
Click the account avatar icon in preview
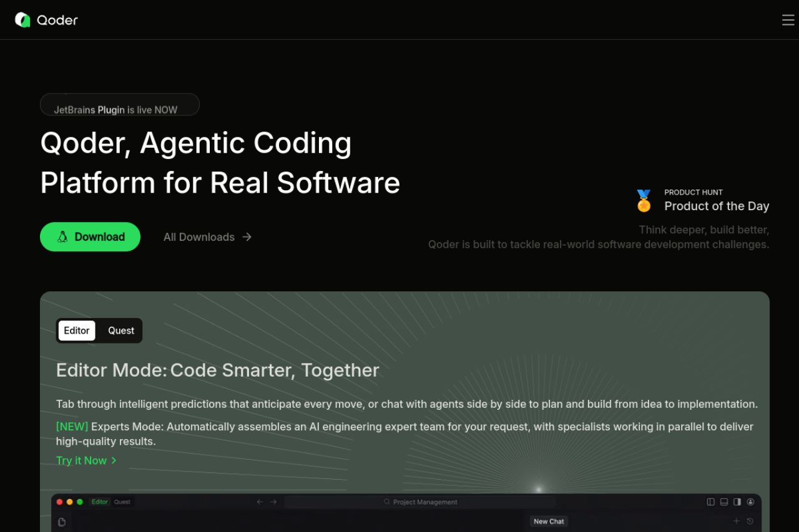coord(750,502)
